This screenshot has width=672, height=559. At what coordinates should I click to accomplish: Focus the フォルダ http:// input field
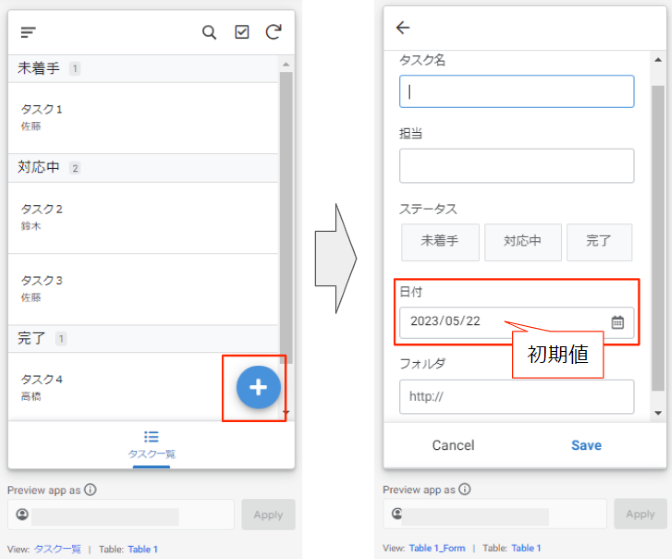click(x=516, y=397)
